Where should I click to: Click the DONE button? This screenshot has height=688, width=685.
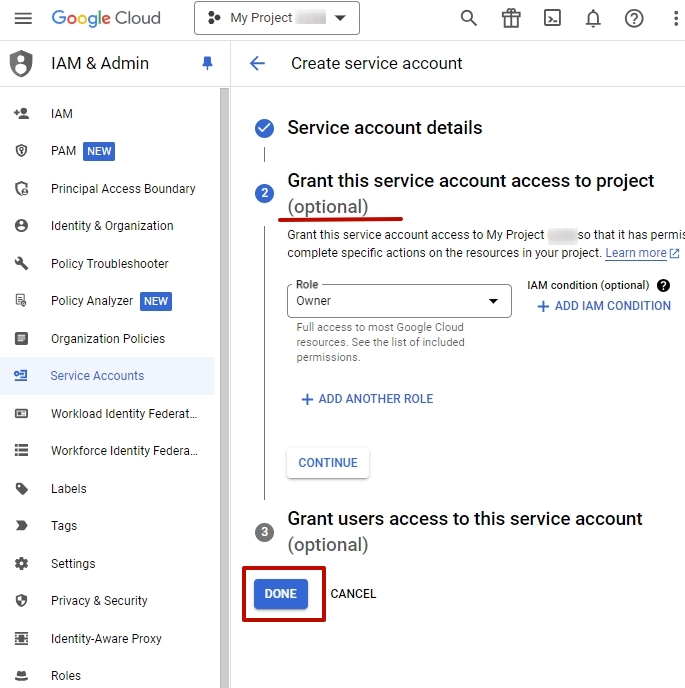(x=281, y=594)
